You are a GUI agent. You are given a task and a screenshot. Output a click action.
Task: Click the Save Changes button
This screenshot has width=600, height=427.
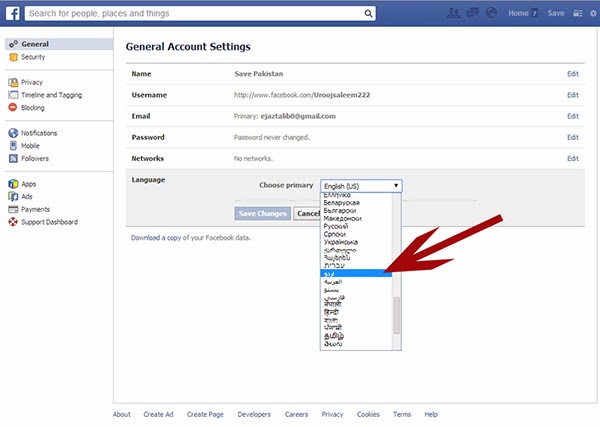pyautogui.click(x=262, y=214)
